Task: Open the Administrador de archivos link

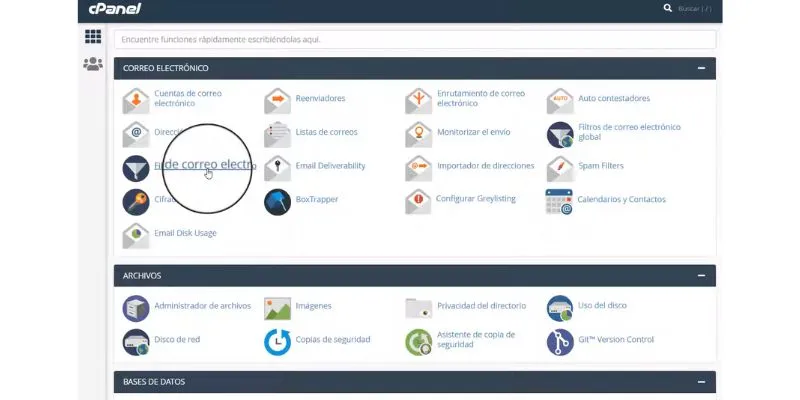Action: pos(203,306)
